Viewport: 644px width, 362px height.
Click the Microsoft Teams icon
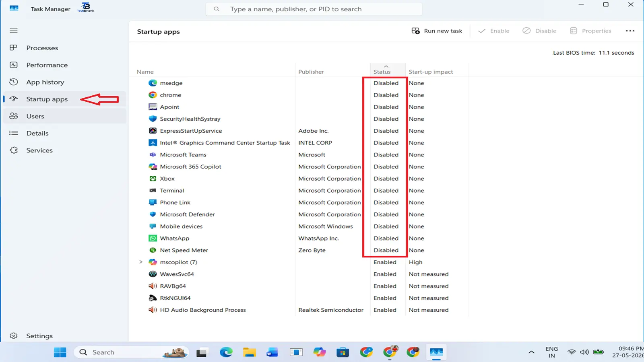pos(153,154)
